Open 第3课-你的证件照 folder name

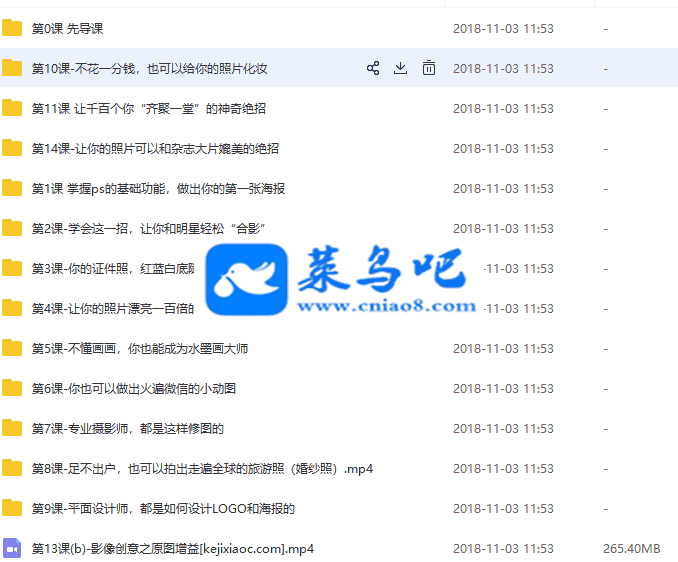(x=113, y=268)
